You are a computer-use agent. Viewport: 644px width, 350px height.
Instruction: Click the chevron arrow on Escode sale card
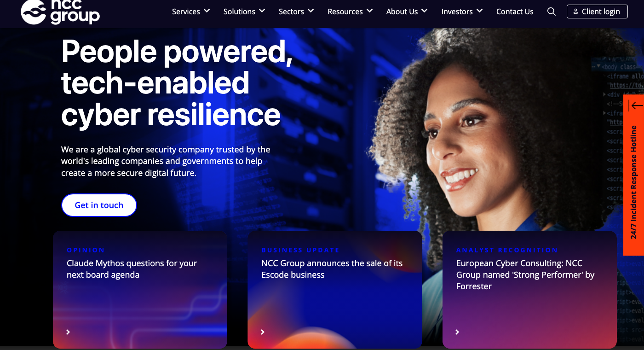tap(263, 332)
